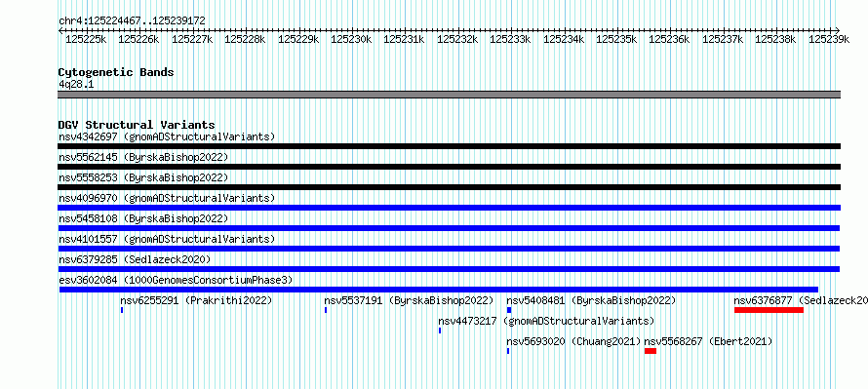Open the nsv6376877 Sedlazeck variant label

point(801,300)
